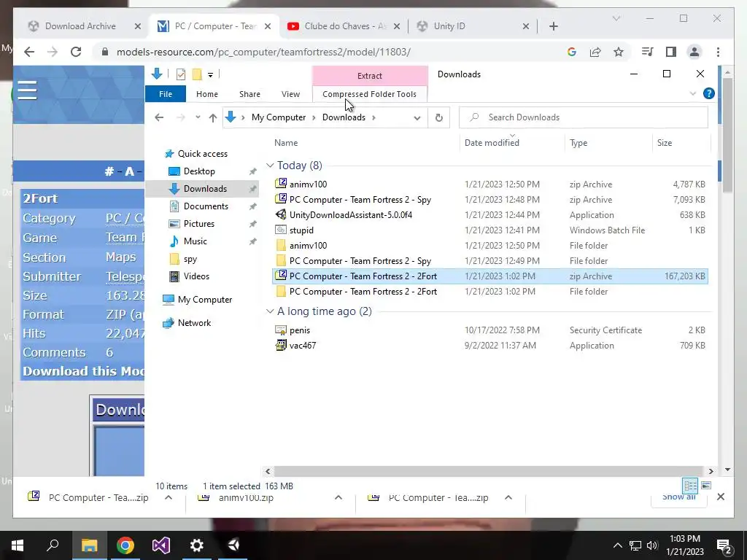Open Pictures in the navigation pane
Viewport: 747px width, 560px height.
(x=198, y=224)
